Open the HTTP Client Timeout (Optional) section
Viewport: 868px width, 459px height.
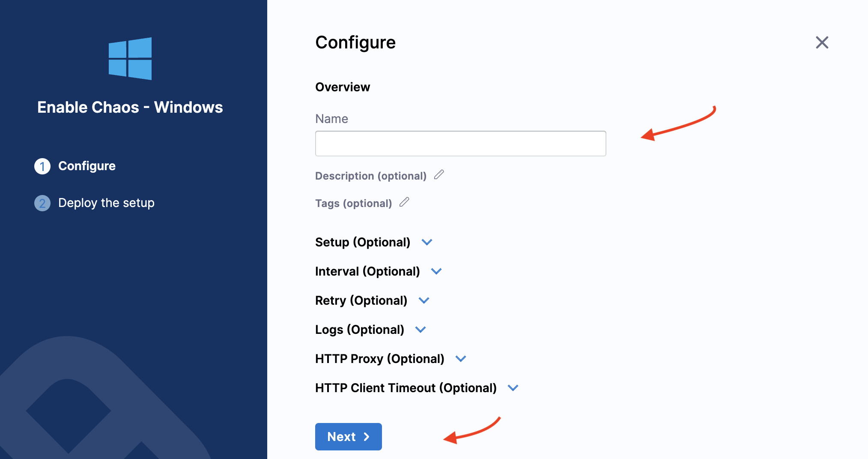[513, 388]
